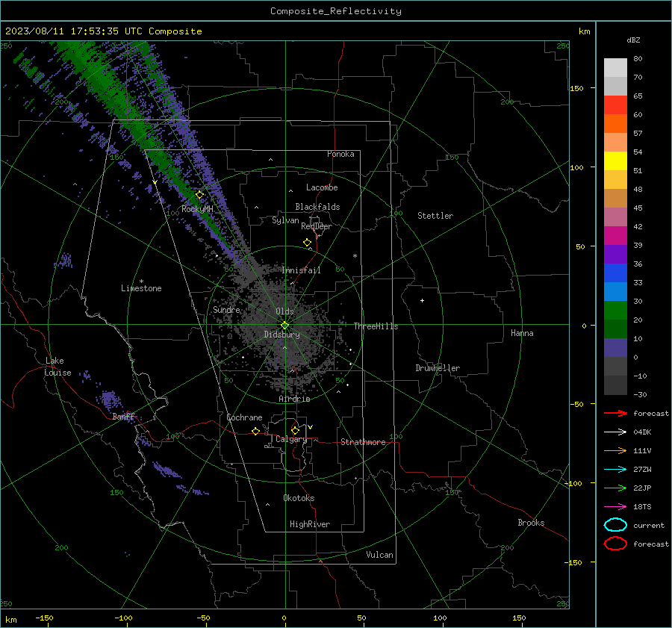Screen dimensions: 672x628
Task: Click the Ponoka town label
Action: pos(340,154)
